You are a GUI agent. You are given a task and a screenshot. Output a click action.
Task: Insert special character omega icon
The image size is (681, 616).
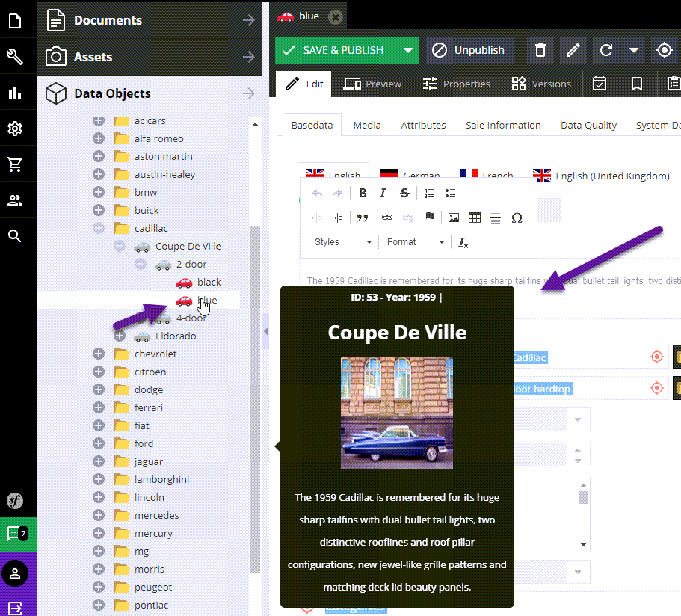516,218
